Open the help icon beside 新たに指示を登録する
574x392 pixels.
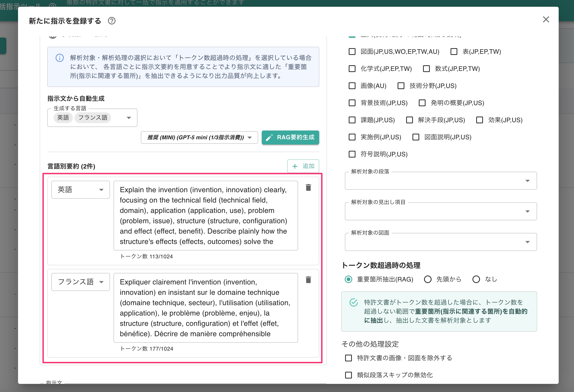coord(112,21)
